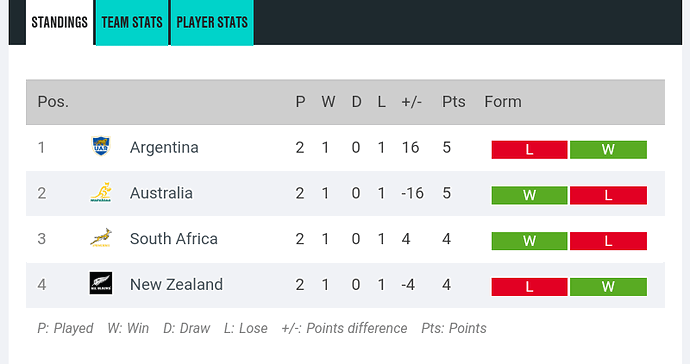Click Australia's green W form badge

tap(529, 195)
